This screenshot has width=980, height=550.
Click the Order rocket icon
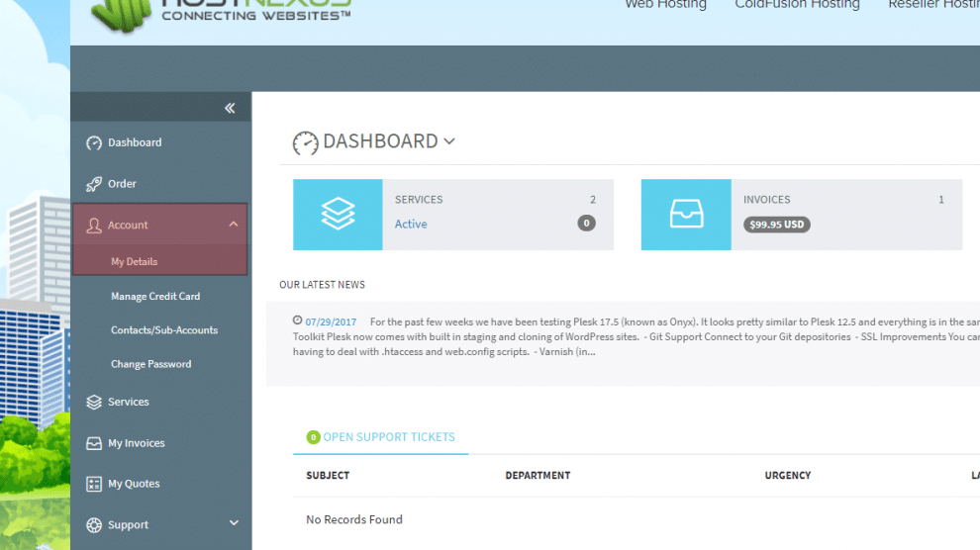[x=94, y=184]
